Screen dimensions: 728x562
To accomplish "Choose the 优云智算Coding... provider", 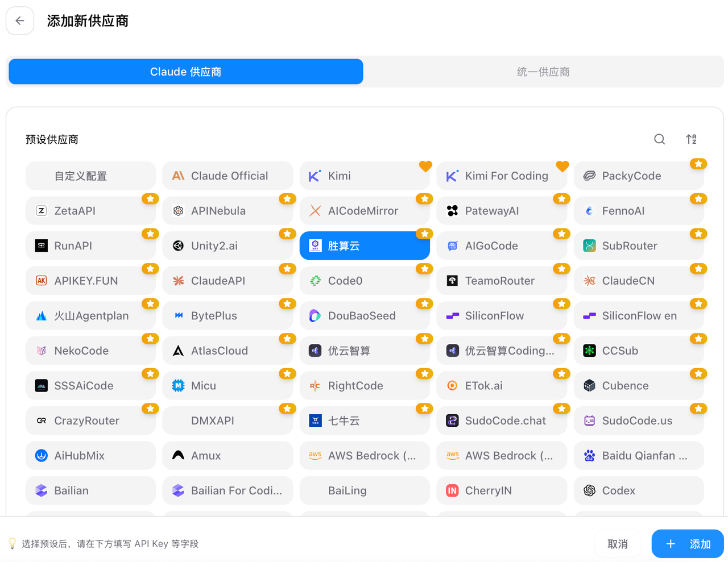I will click(x=502, y=351).
